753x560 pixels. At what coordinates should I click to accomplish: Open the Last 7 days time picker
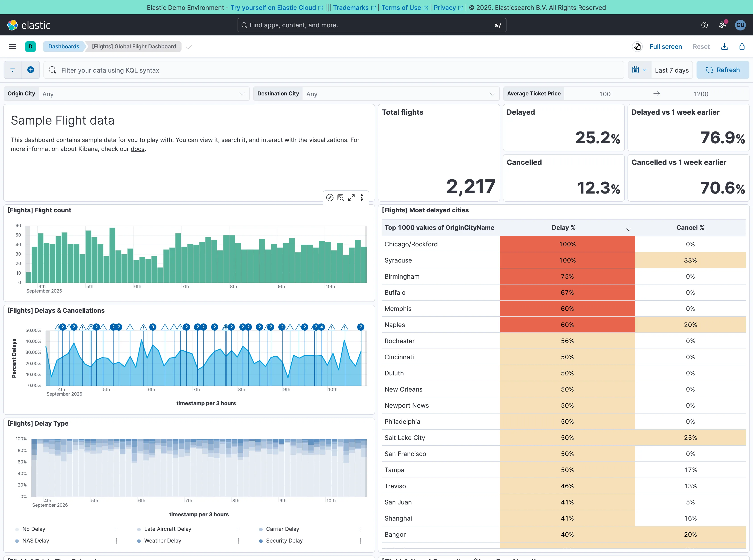click(x=672, y=70)
